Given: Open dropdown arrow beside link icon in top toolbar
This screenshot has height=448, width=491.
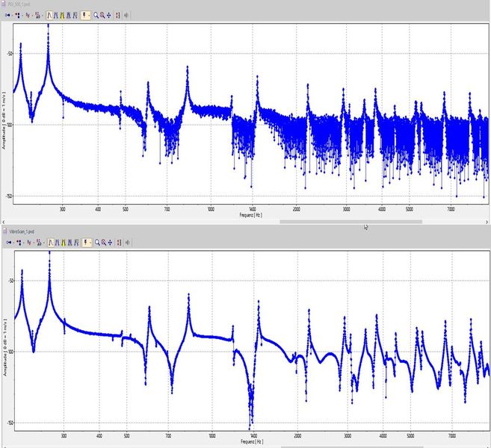Looking at the screenshot, I should [x=12, y=16].
